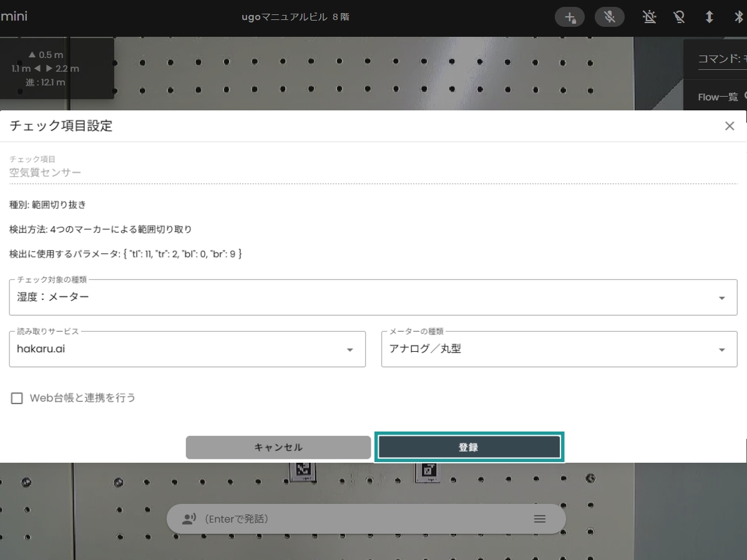Screen dimensions: 747x560
Task: Click the speaking person voice icon
Action: (x=188, y=519)
